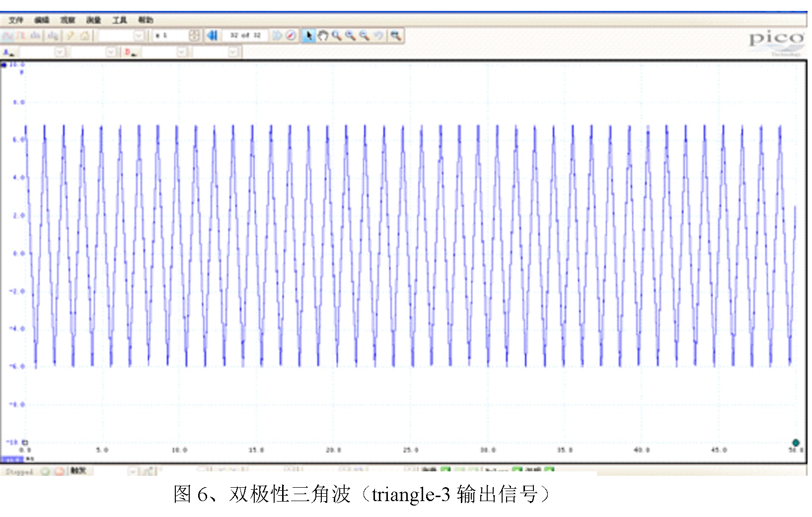Click the undo zoom arrow icon
Screen dimensions: 812x517
pos(379,36)
